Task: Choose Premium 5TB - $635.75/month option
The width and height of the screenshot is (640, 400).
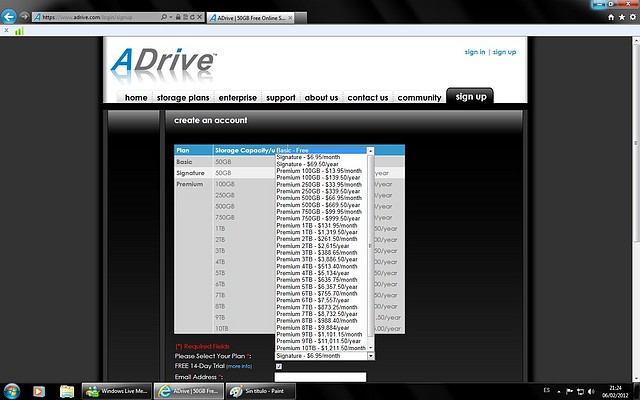Action: click(321, 280)
